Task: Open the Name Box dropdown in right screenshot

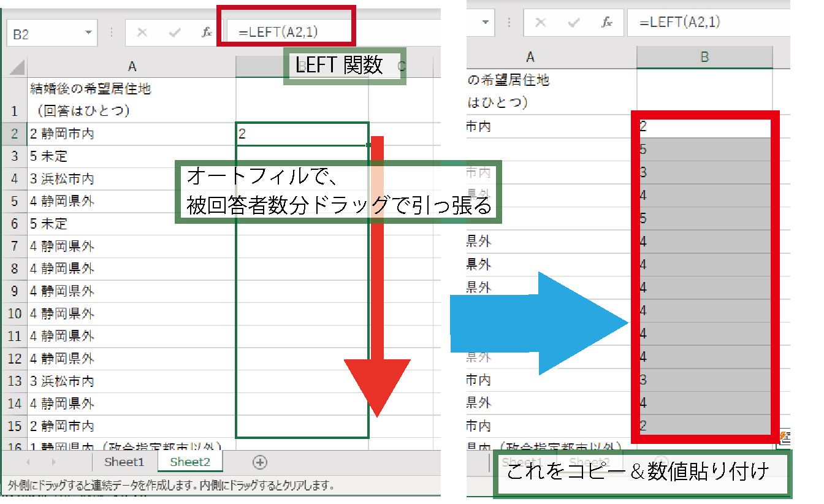Action: (x=487, y=23)
